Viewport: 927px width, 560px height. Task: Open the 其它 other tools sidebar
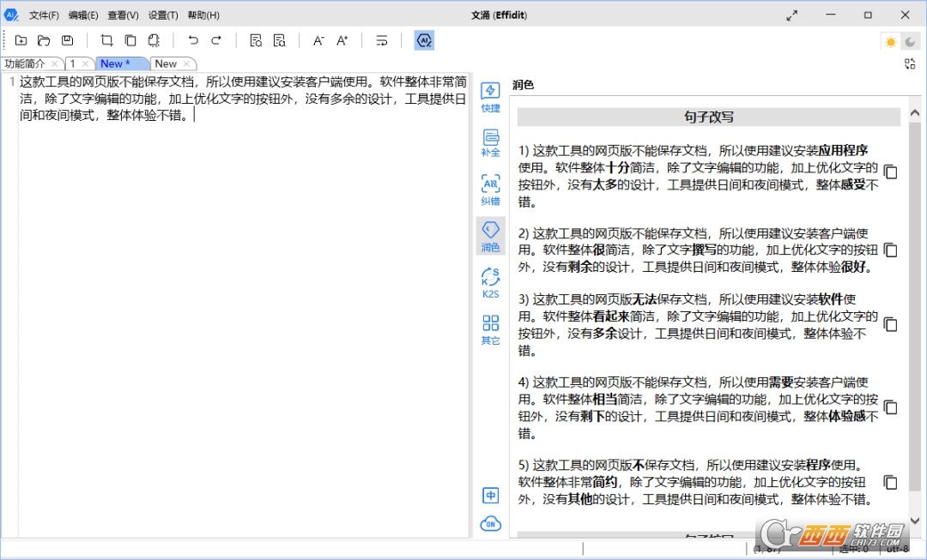(491, 329)
